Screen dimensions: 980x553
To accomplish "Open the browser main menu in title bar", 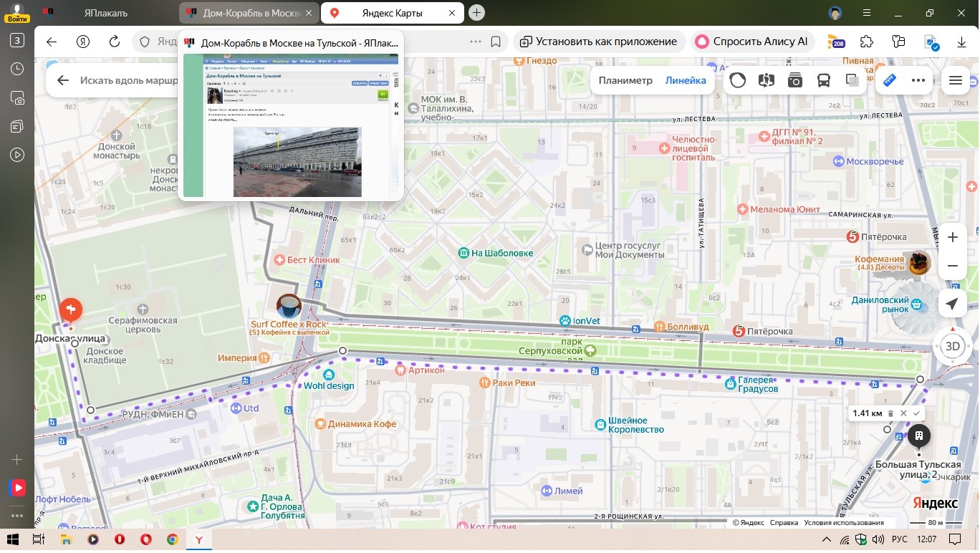I will pyautogui.click(x=867, y=13).
